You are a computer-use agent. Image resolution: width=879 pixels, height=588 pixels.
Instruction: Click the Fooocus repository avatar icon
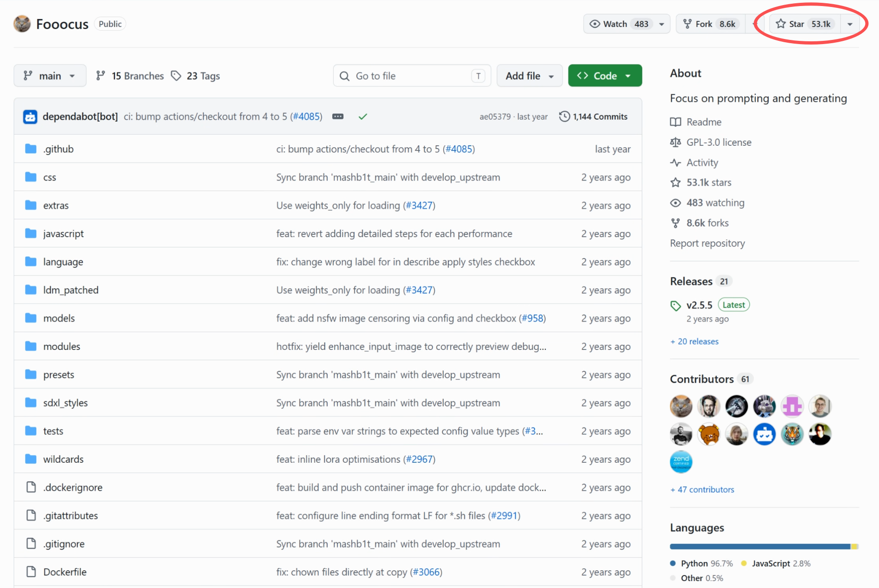[22, 24]
